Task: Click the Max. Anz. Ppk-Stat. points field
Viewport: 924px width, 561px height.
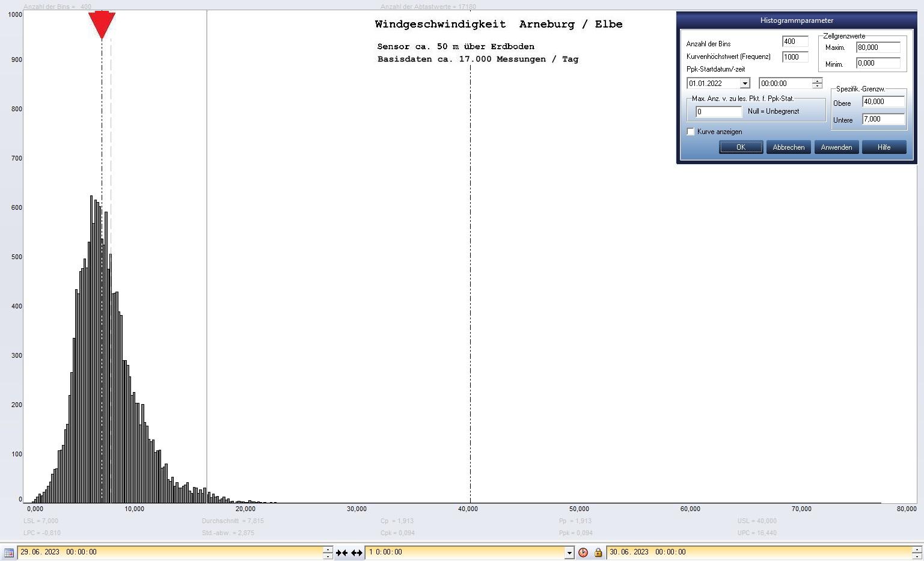Action: (x=718, y=112)
